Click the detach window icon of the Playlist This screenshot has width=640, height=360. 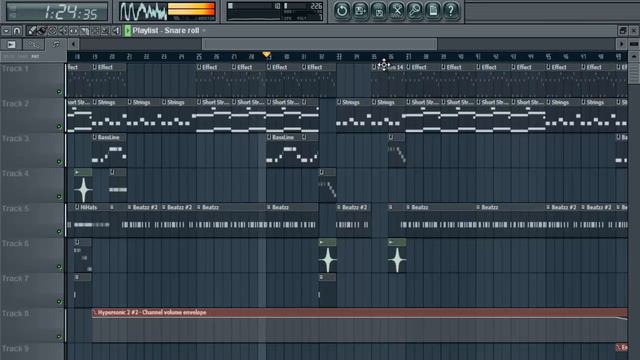[622, 31]
